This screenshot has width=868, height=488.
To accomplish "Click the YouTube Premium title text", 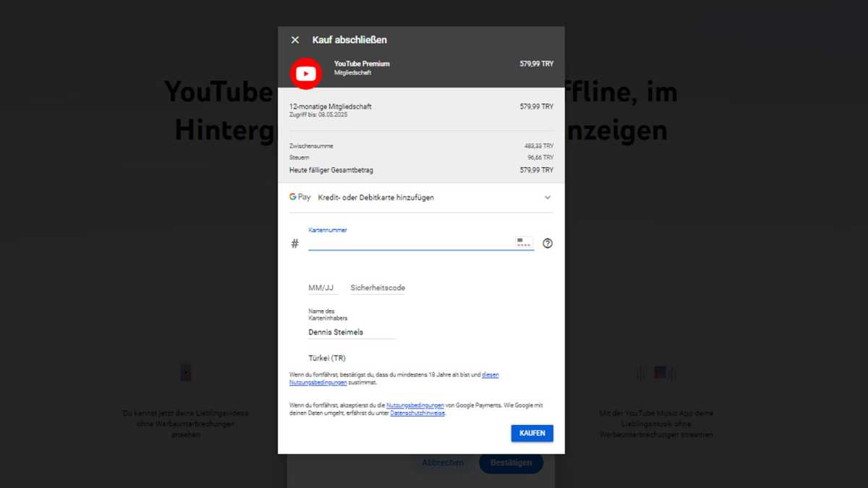I will [362, 64].
